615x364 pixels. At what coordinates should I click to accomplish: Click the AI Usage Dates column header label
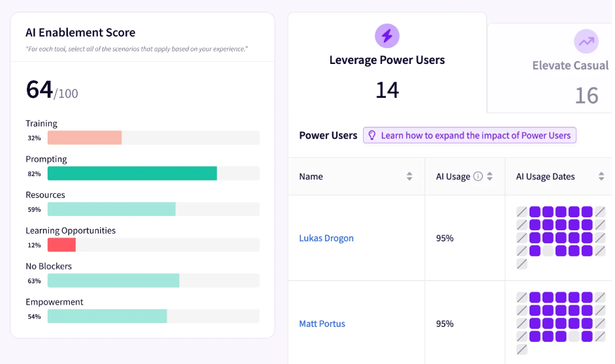(x=545, y=176)
